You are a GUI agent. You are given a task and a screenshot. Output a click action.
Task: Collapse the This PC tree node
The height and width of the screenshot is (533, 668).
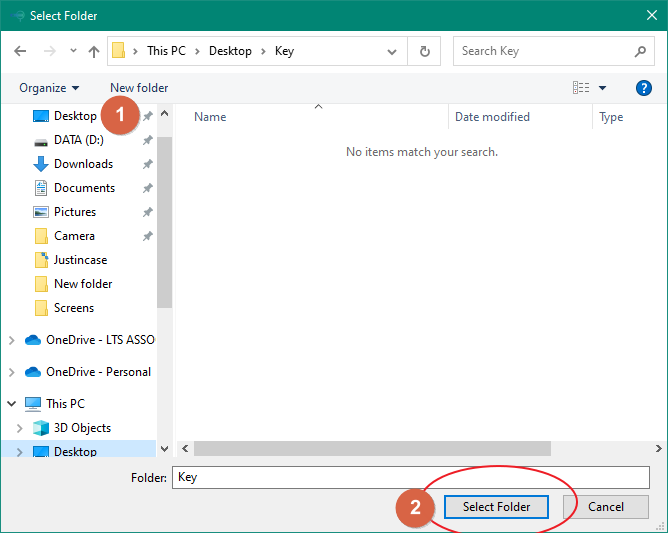12,404
